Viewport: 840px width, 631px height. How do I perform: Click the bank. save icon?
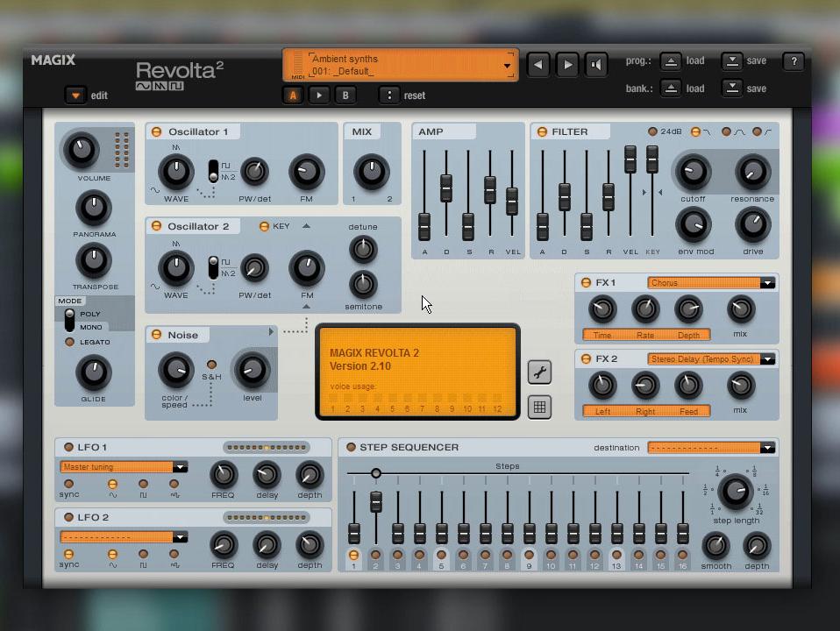click(732, 89)
